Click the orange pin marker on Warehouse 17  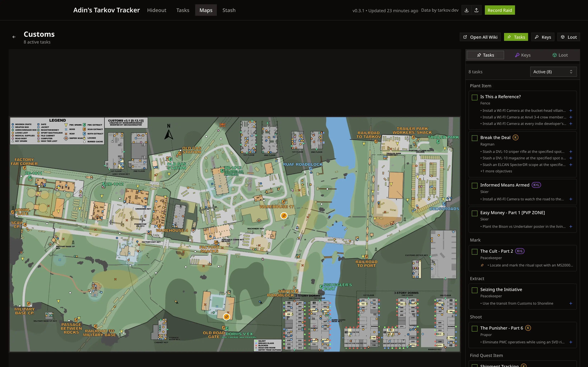tap(284, 216)
